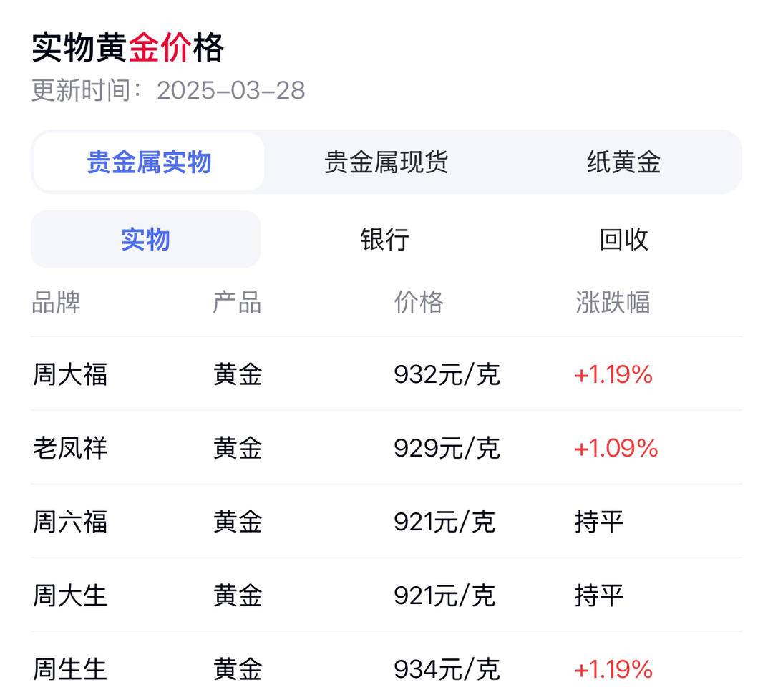Switch to the 银行 sub-tab
Viewport: 773px width, 700px height.
click(384, 240)
